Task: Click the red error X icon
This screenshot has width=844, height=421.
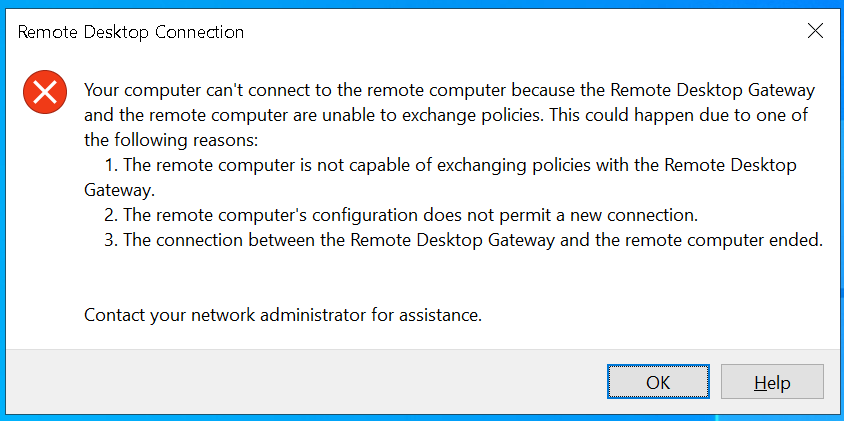Action: click(x=44, y=94)
